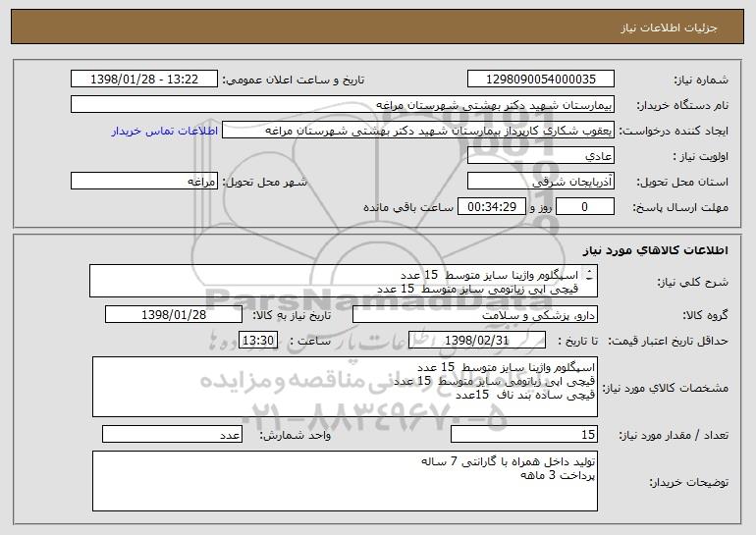756x535 pixels.
Task: Click the buyer organization name field
Action: point(343,105)
